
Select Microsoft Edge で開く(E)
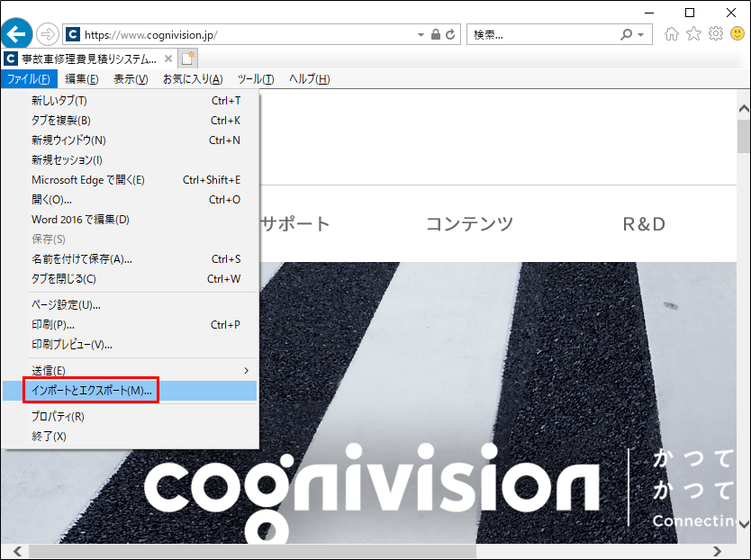(130, 180)
